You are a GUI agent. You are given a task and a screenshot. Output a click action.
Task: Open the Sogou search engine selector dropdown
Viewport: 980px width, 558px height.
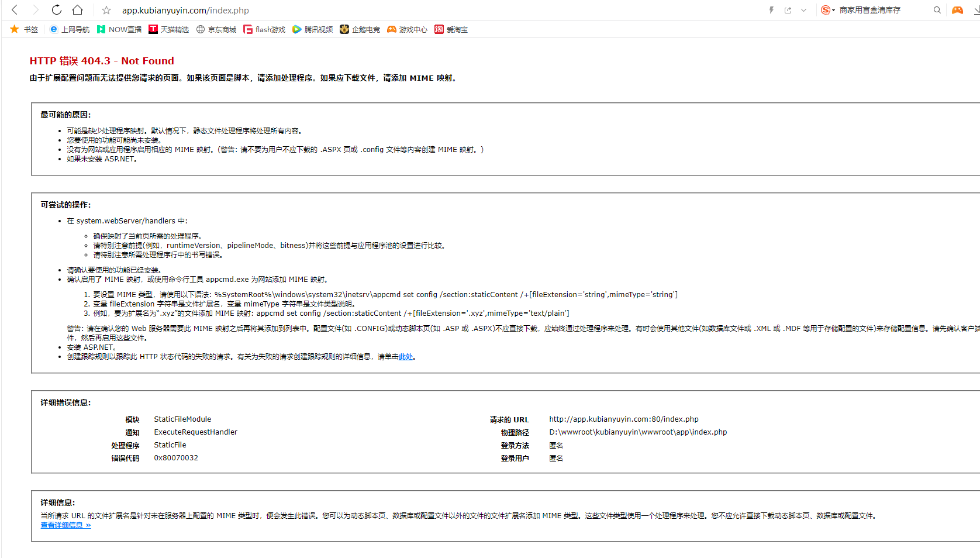827,10
